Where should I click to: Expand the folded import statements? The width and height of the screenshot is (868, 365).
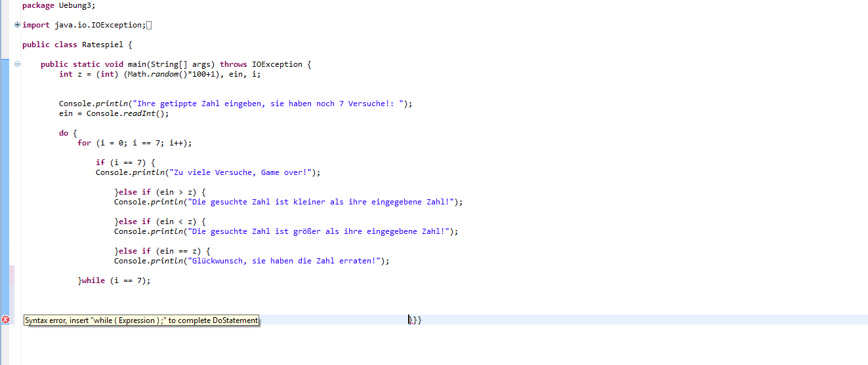tap(17, 25)
